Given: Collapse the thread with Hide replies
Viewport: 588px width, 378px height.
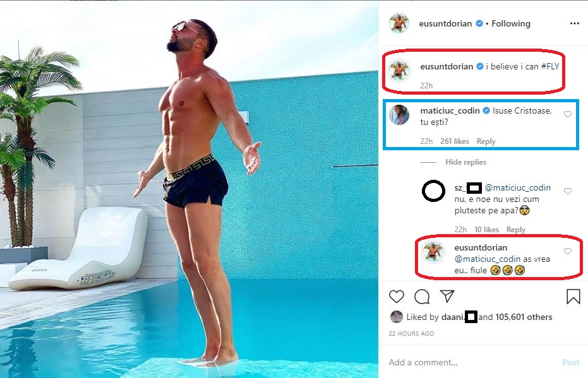Looking at the screenshot, I should coord(465,162).
